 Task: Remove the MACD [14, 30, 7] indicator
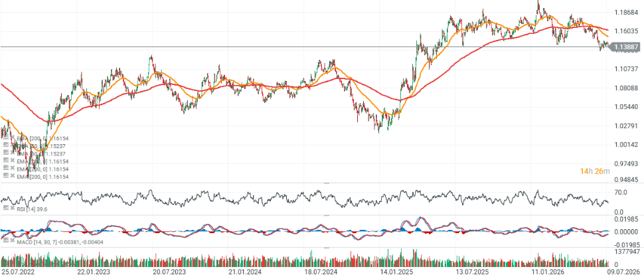point(13,240)
